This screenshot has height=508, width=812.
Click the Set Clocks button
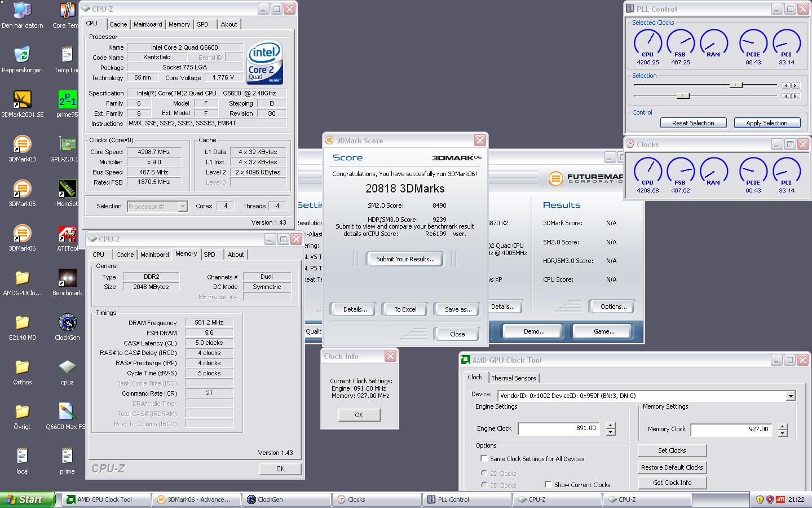tap(672, 450)
